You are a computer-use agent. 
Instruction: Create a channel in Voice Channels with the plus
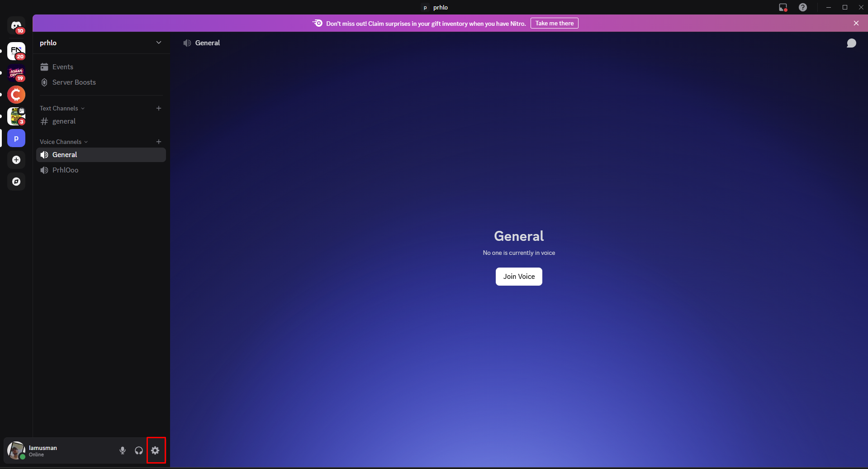[x=159, y=142]
